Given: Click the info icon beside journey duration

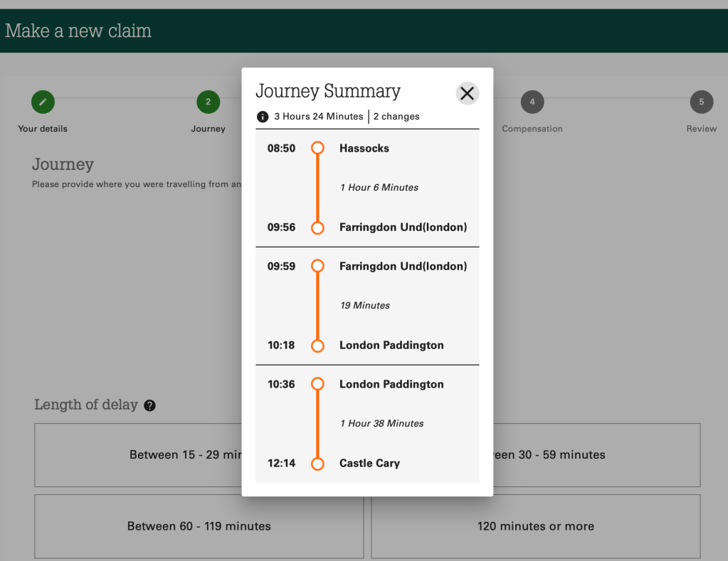Looking at the screenshot, I should 263,117.
